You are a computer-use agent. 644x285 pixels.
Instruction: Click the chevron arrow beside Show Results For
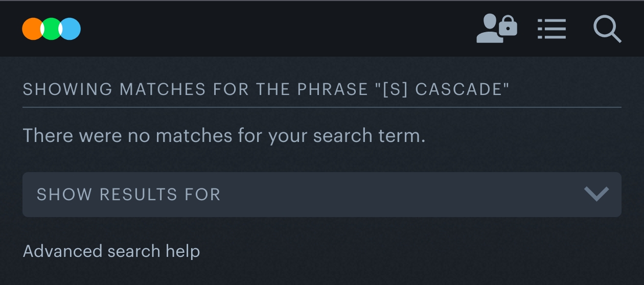pyautogui.click(x=596, y=194)
